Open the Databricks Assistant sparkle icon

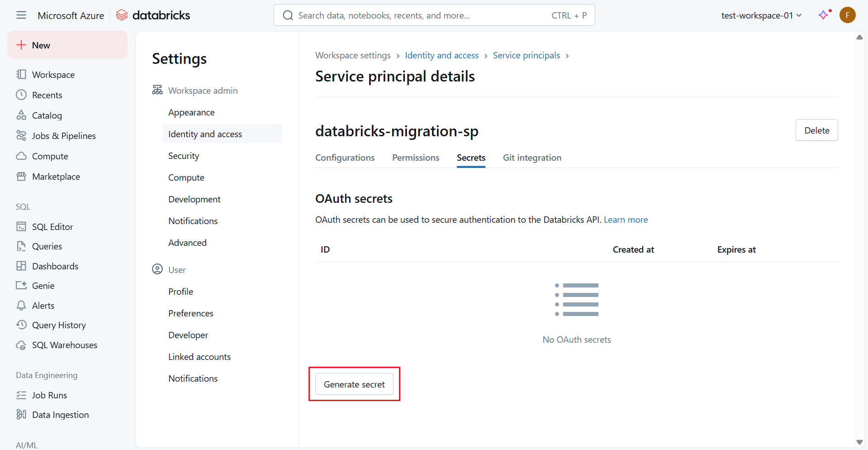824,15
